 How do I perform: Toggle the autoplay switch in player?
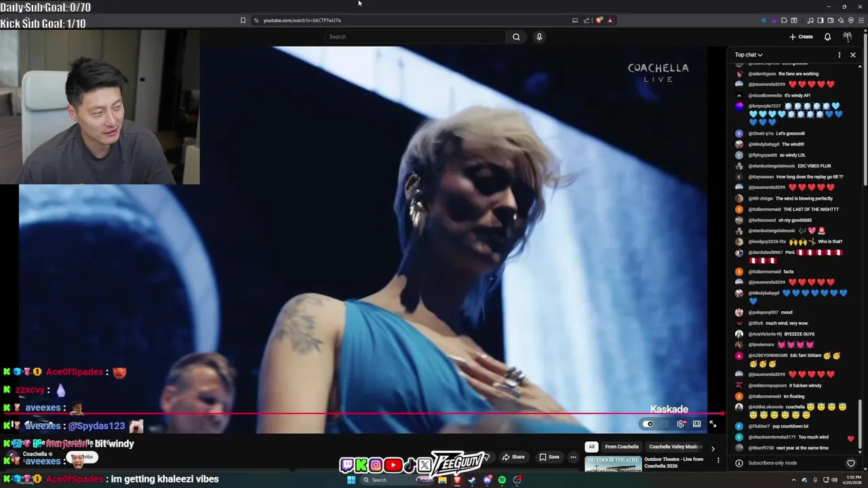[648, 424]
